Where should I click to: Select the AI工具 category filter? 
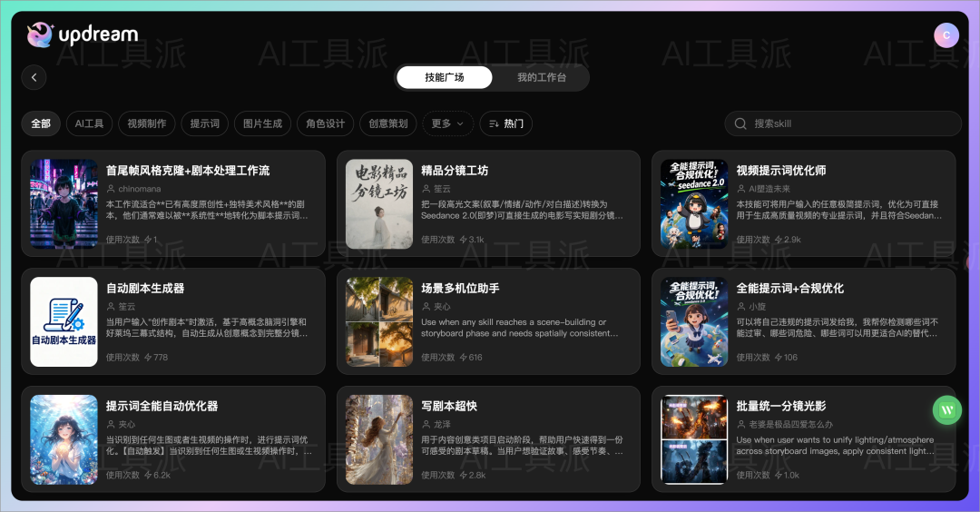pos(89,123)
